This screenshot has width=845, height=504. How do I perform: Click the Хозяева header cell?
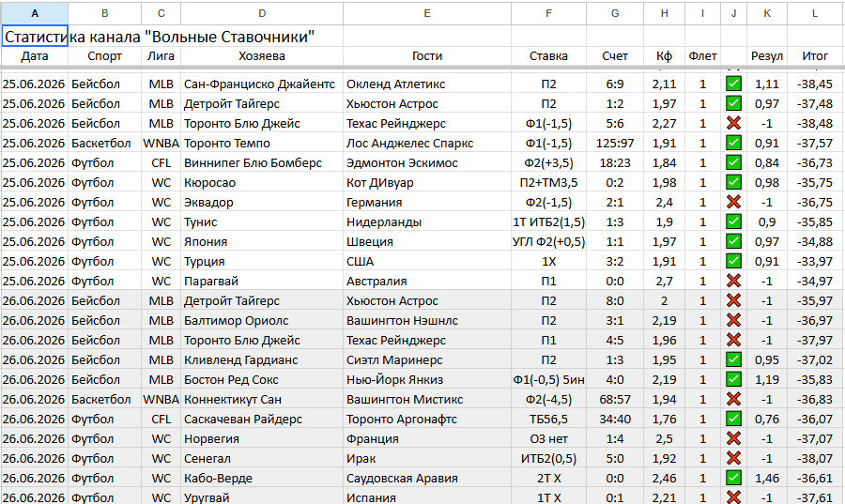pos(262,56)
